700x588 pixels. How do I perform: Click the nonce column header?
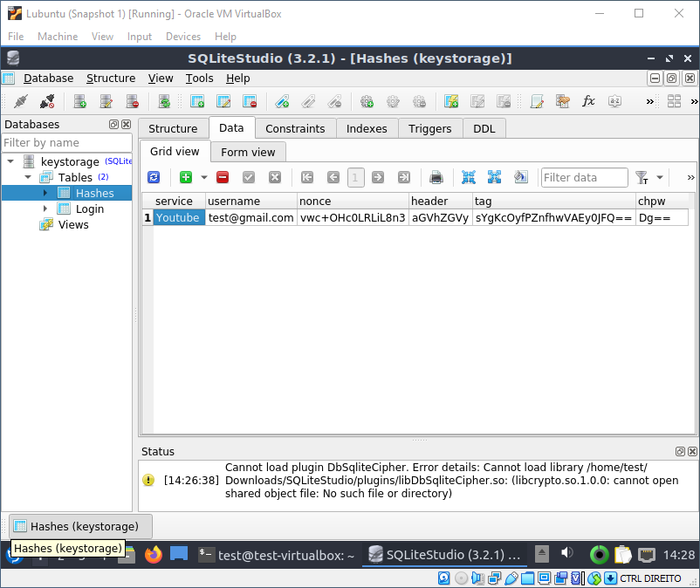[353, 202]
